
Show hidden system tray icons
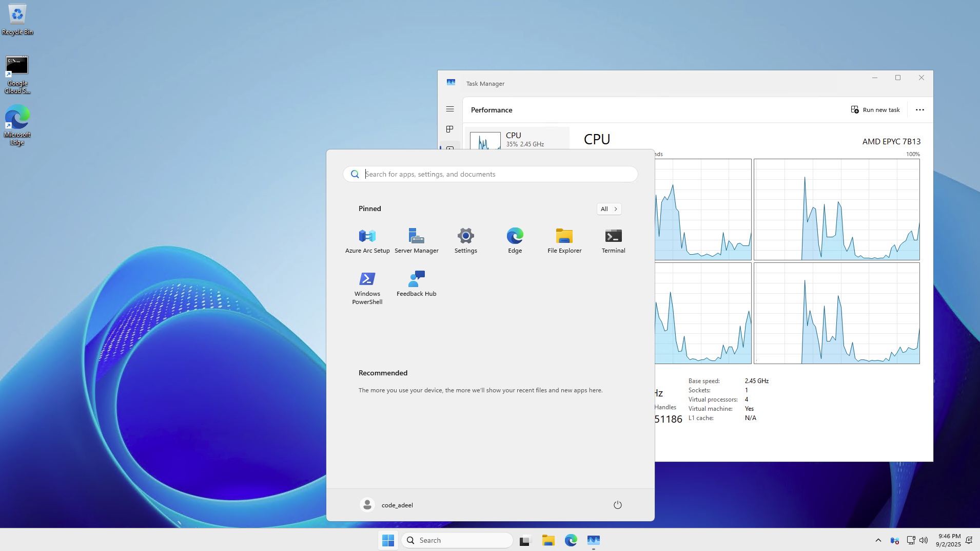pos(878,540)
